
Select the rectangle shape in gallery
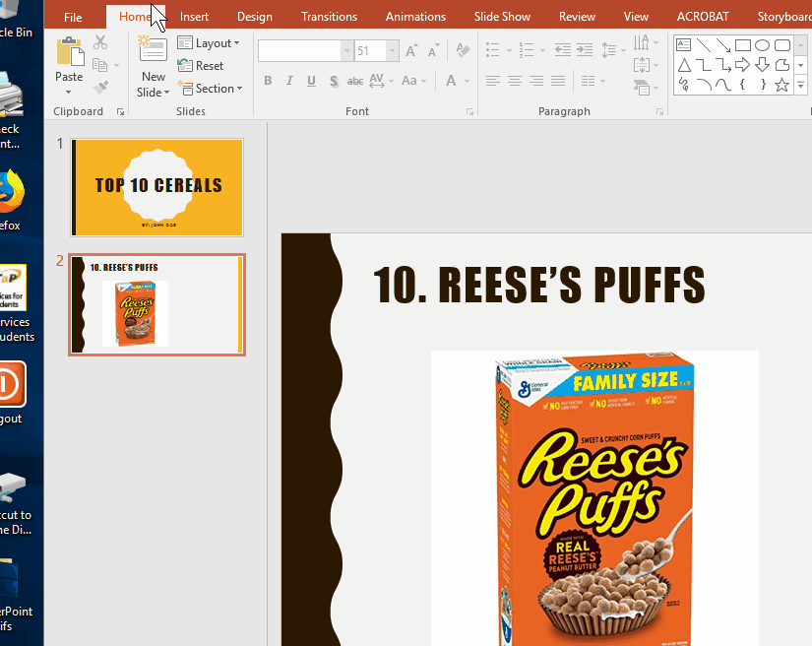(742, 45)
